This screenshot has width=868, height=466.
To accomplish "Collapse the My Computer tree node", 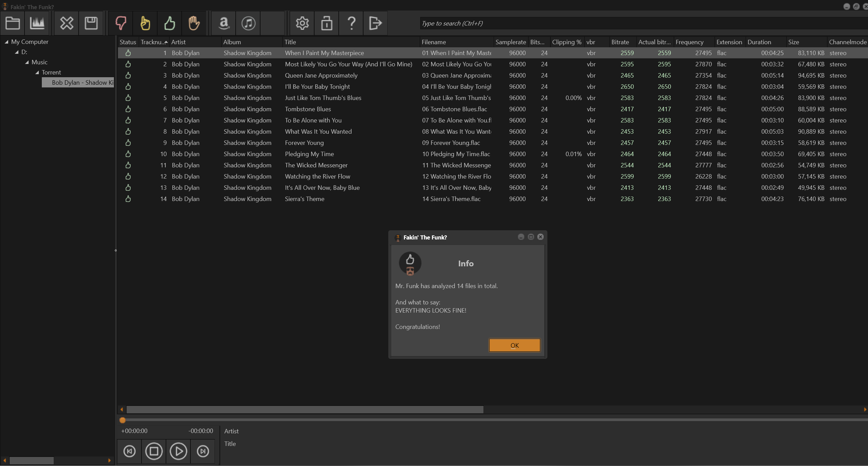I will 6,42.
